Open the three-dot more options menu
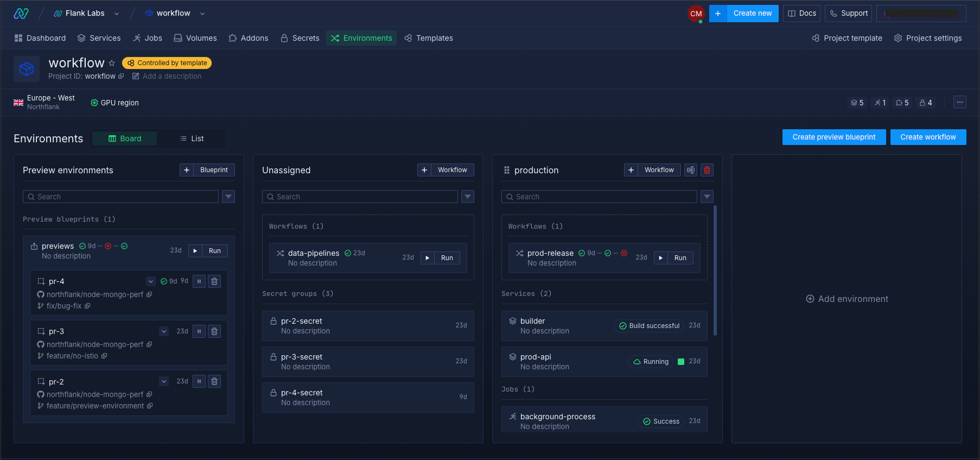 pyautogui.click(x=959, y=102)
